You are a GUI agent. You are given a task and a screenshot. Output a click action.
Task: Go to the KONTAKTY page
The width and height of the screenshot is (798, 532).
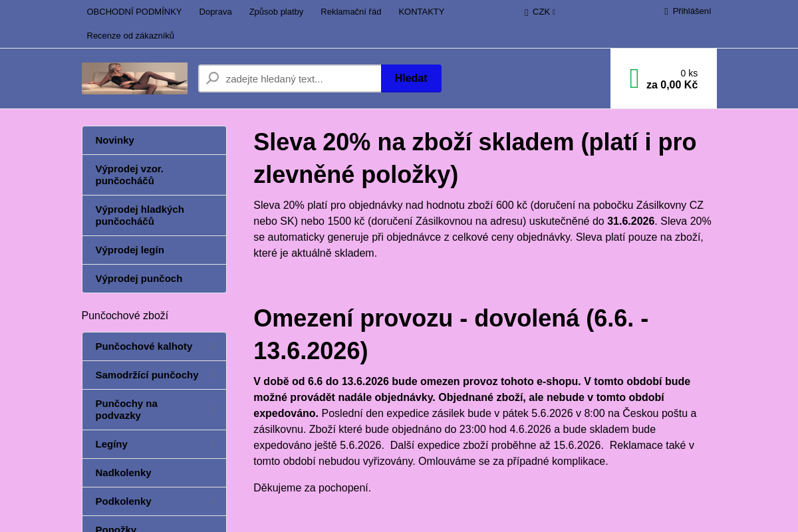click(422, 12)
